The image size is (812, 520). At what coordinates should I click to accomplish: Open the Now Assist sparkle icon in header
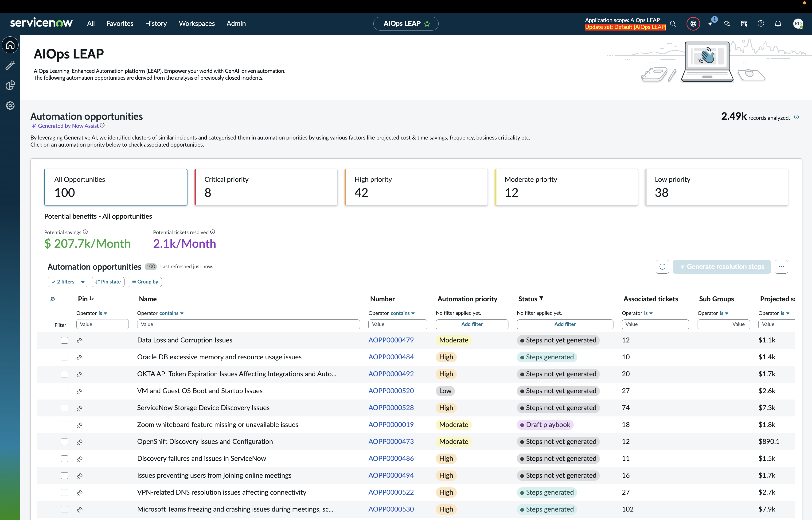(x=711, y=24)
